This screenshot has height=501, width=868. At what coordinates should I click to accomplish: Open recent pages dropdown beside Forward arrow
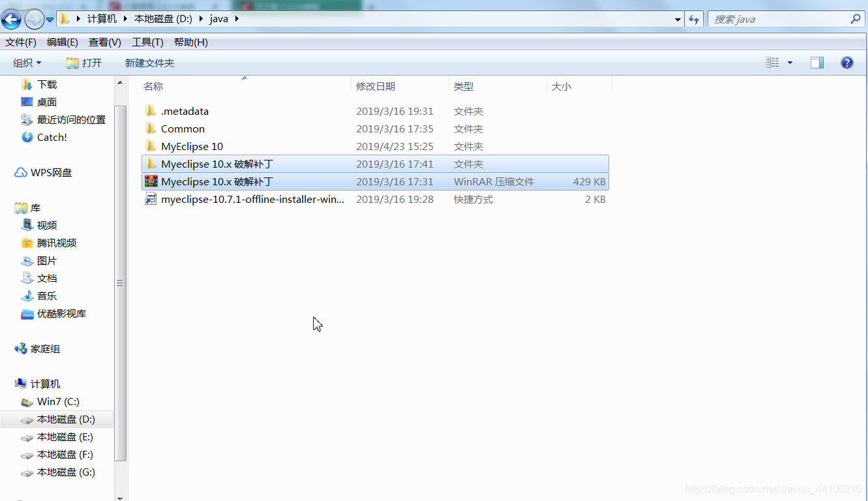[x=50, y=20]
